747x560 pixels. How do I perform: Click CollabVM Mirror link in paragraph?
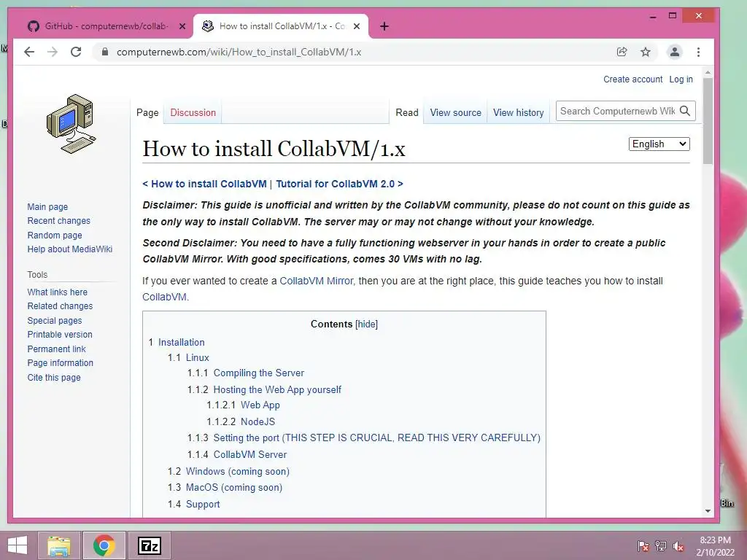tap(317, 281)
